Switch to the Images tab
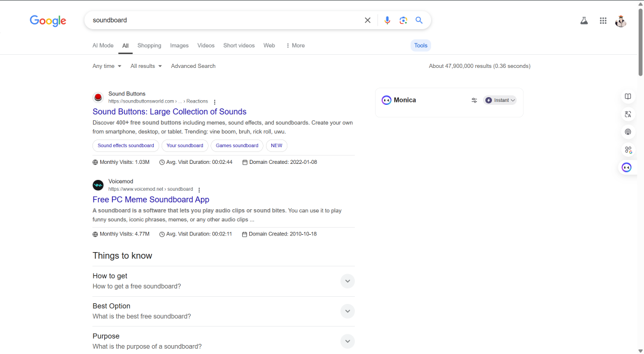The height and width of the screenshot is (354, 644). coord(179,45)
